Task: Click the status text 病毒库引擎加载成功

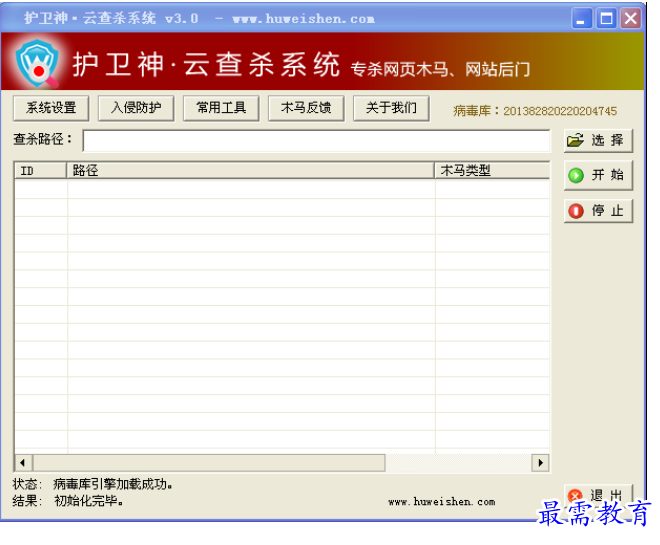Action: (x=113, y=484)
